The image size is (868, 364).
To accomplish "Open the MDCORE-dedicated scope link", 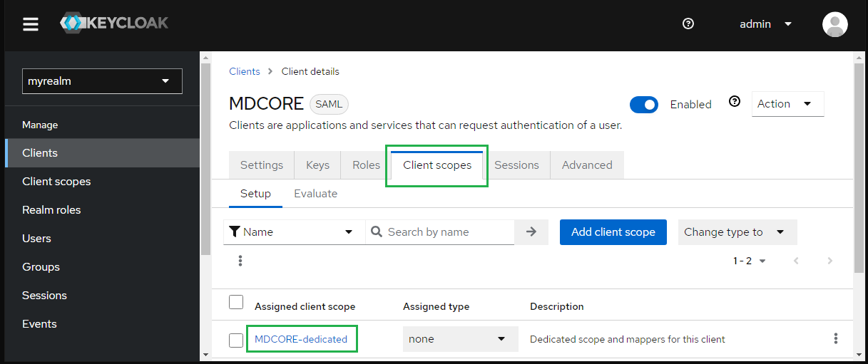I will (x=301, y=339).
